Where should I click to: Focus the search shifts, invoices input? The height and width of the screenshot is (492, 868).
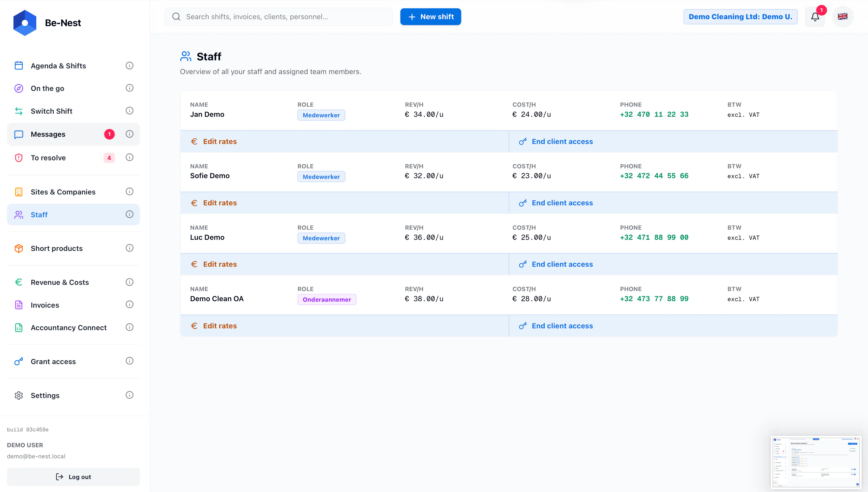[279, 17]
